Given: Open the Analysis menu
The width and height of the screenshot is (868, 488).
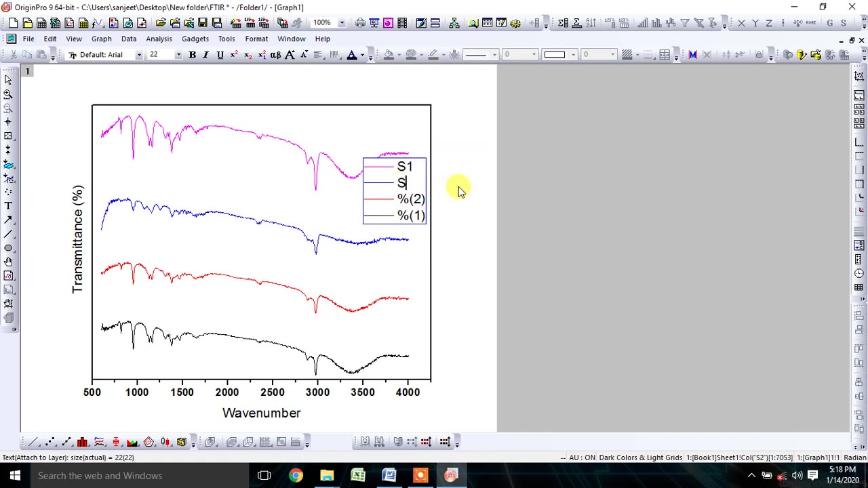Looking at the screenshot, I should tap(159, 39).
